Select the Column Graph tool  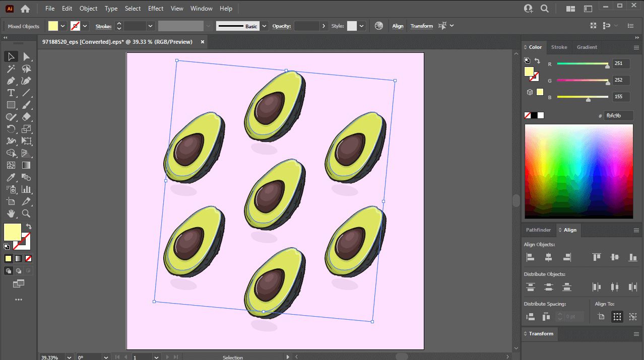coord(27,189)
